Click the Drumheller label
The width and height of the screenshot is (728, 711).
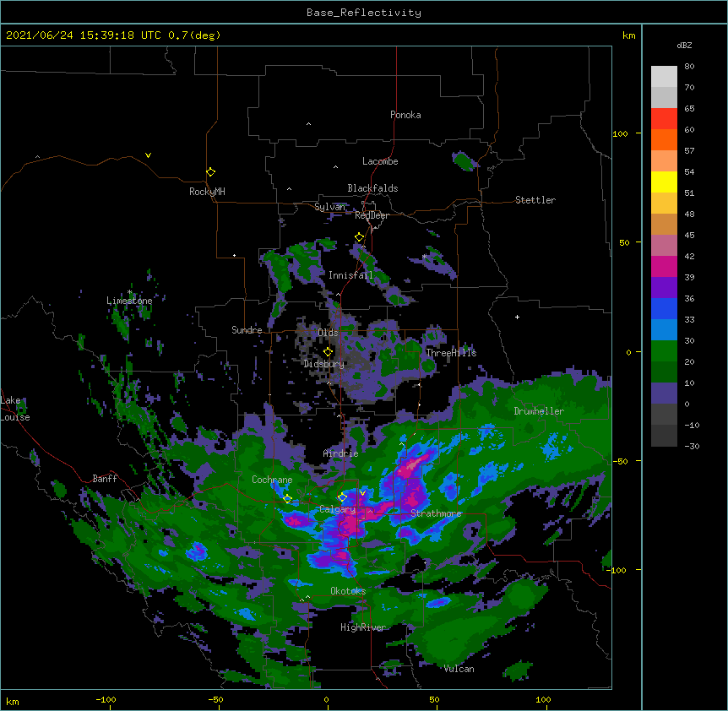[x=539, y=411]
